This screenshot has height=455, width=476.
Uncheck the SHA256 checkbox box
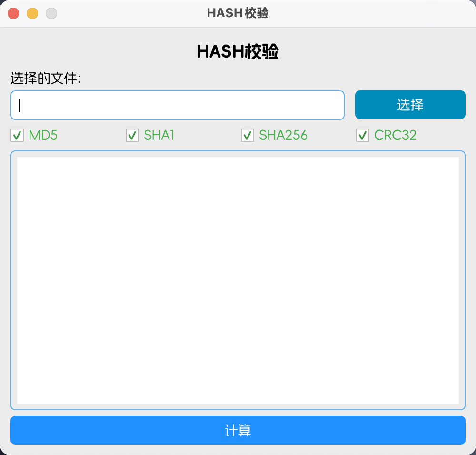coord(248,135)
